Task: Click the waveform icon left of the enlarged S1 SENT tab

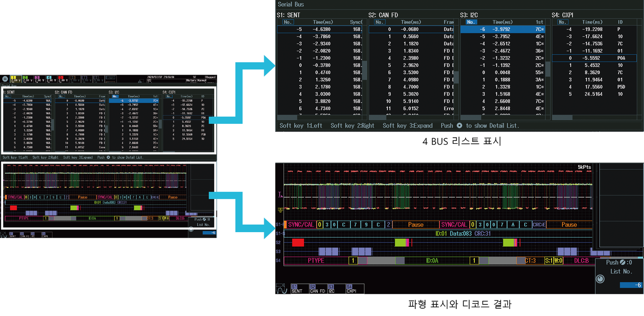Action: (x=281, y=288)
